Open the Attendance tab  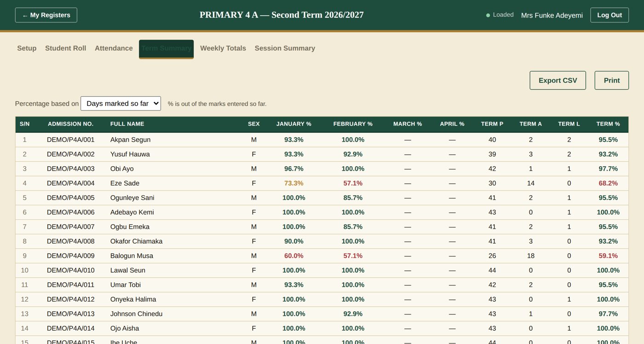pyautogui.click(x=114, y=48)
